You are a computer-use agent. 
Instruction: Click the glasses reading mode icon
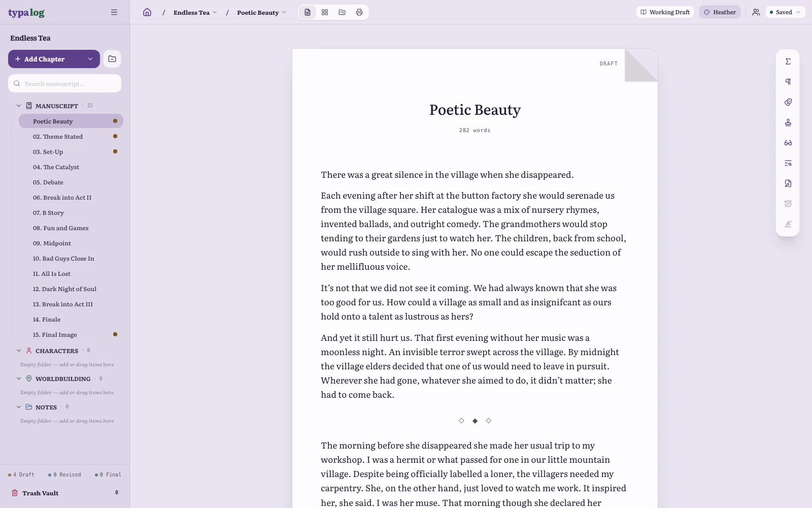pos(788,143)
